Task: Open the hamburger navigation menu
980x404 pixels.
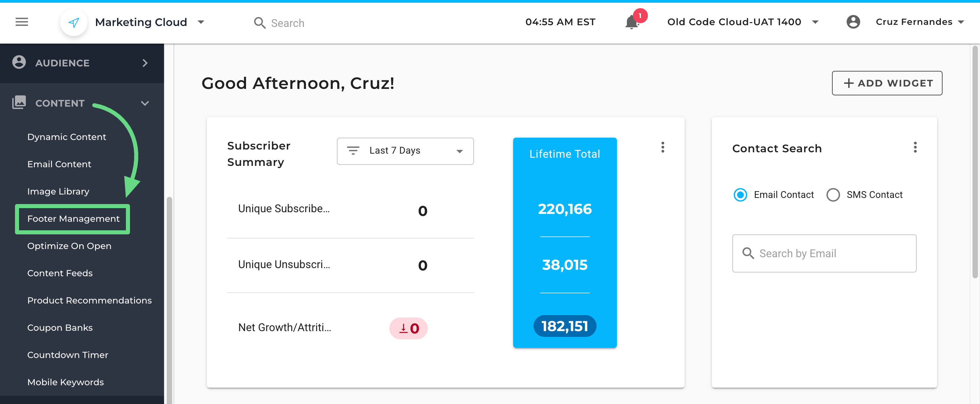Action: [21, 22]
